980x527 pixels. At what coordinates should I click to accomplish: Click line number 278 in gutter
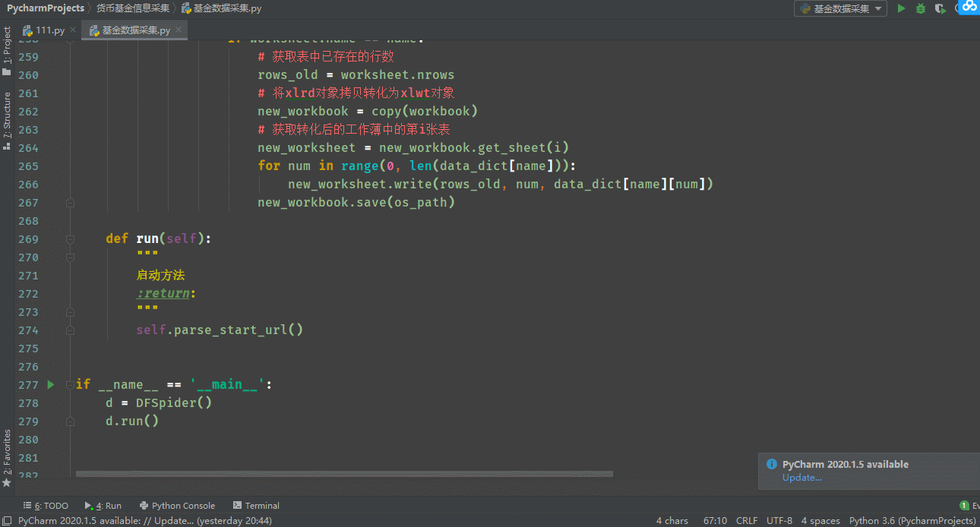28,402
